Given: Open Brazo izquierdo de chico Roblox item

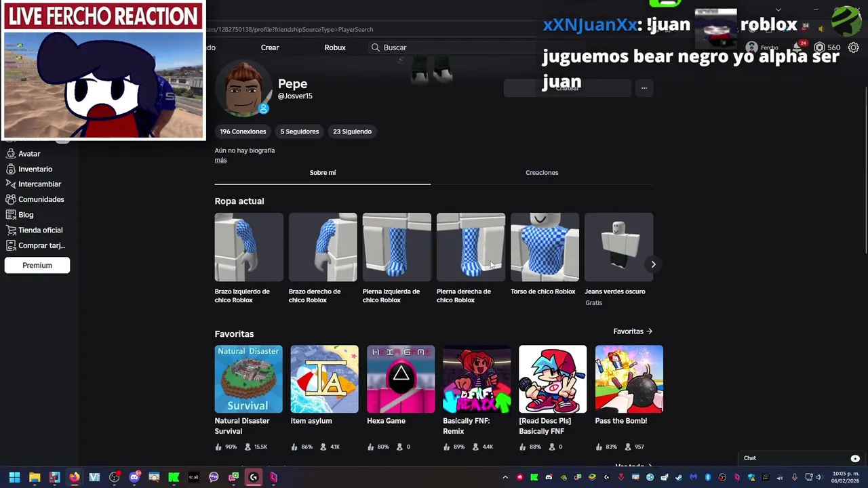Looking at the screenshot, I should (249, 258).
